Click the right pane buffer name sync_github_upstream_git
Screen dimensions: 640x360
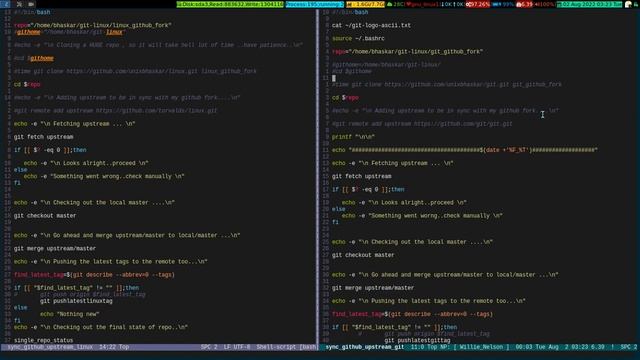point(364,347)
